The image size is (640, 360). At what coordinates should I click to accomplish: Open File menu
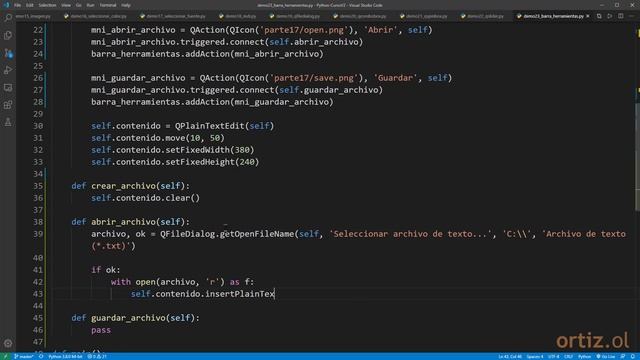tap(18, 5)
